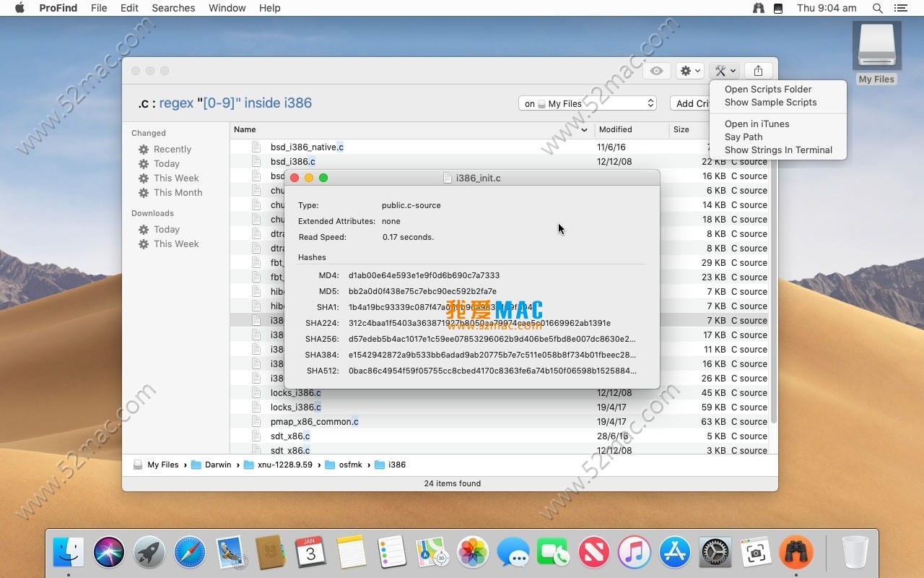Choose Open Scripts Folder

pos(768,89)
